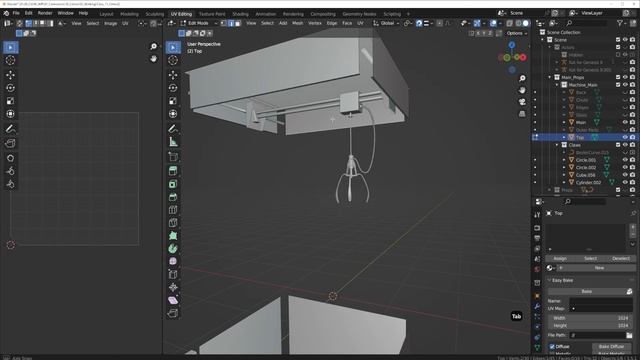Image resolution: width=640 pixels, height=360 pixels.
Task: Open the File menu
Action: 16,13
